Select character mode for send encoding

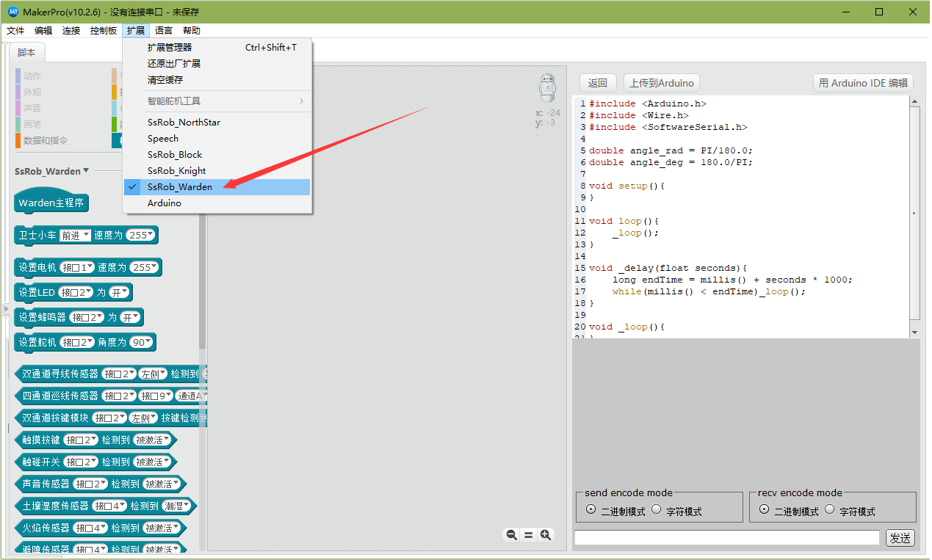pos(657,510)
